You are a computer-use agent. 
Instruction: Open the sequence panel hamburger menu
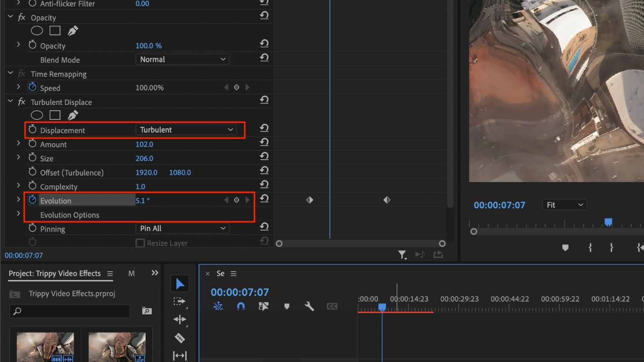click(233, 273)
